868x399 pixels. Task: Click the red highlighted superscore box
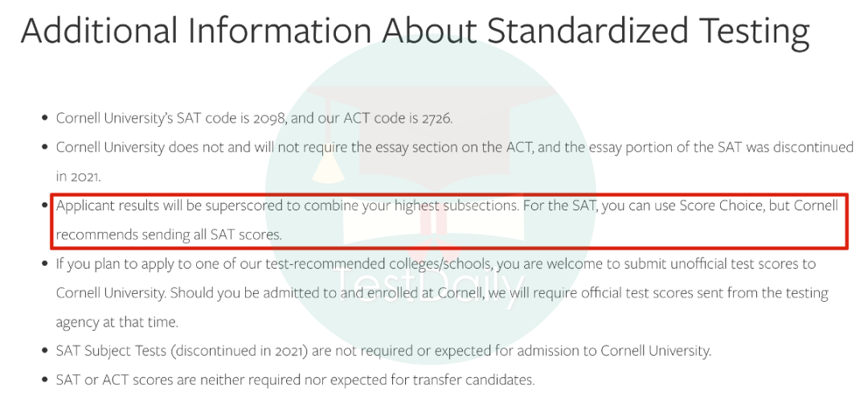point(449,221)
